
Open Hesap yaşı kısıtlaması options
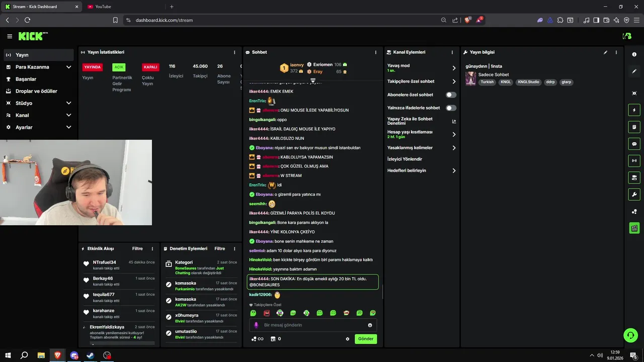point(421,134)
